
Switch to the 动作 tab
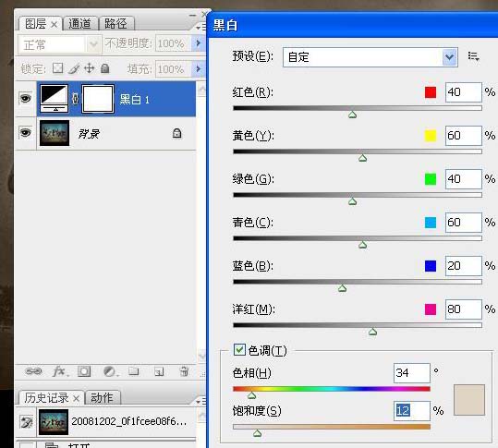pos(102,397)
